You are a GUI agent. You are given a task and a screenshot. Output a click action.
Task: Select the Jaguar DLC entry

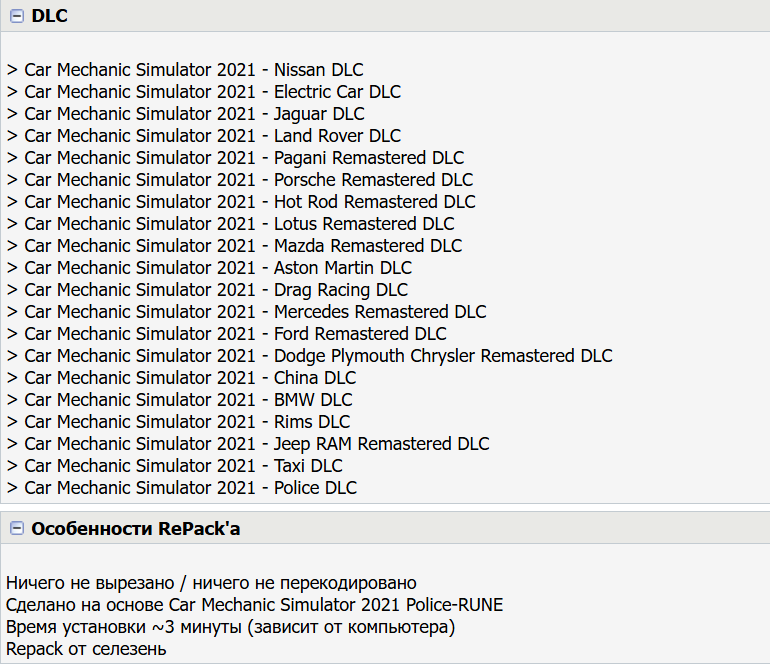[x=186, y=114]
